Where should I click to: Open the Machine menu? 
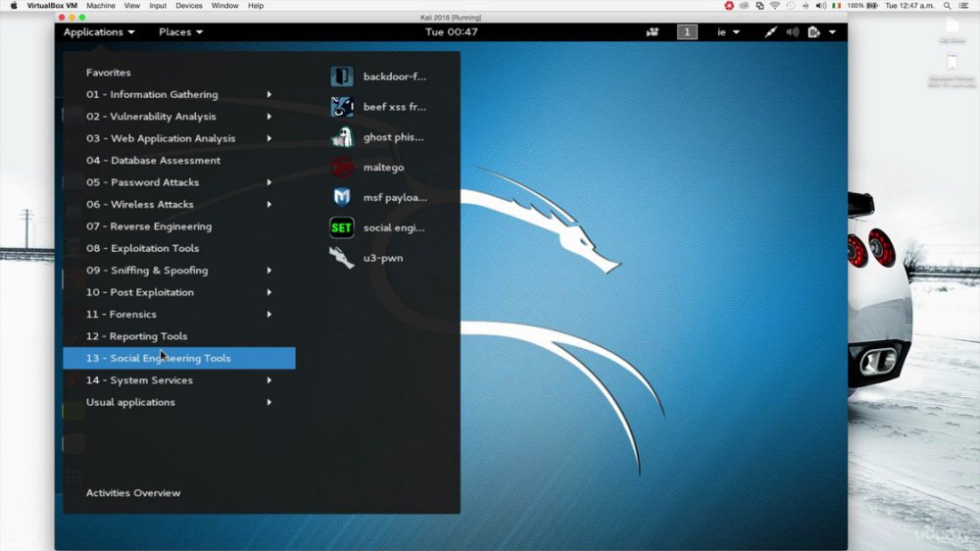click(x=101, y=6)
